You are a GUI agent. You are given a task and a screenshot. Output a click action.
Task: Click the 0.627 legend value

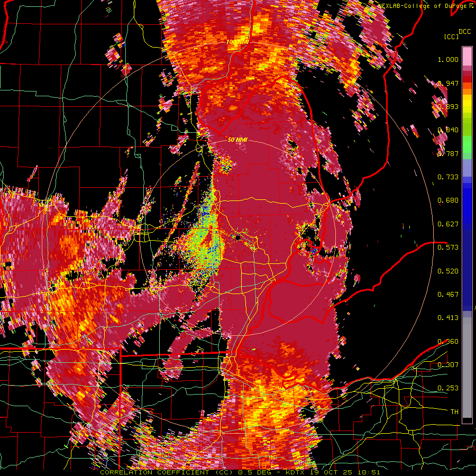click(448, 224)
